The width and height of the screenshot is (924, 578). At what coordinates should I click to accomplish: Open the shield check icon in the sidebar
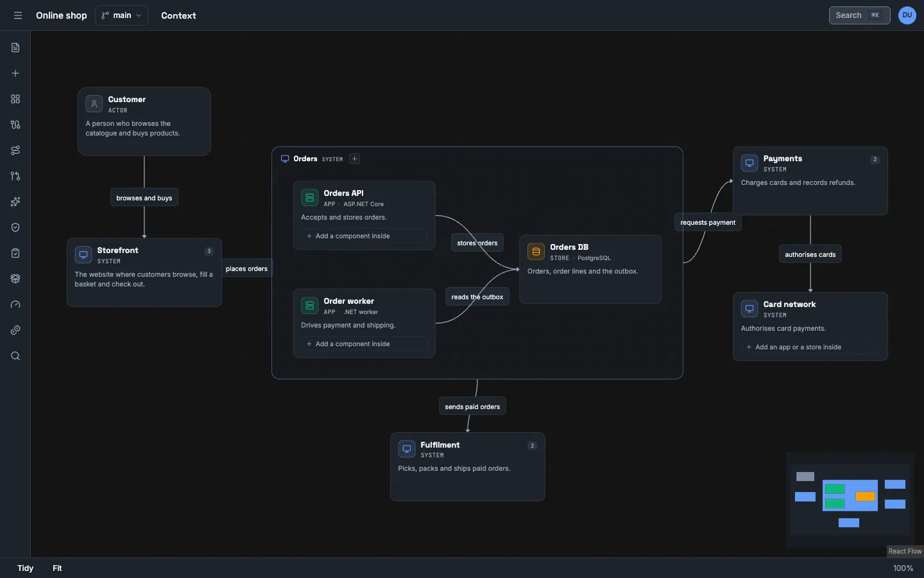point(15,227)
